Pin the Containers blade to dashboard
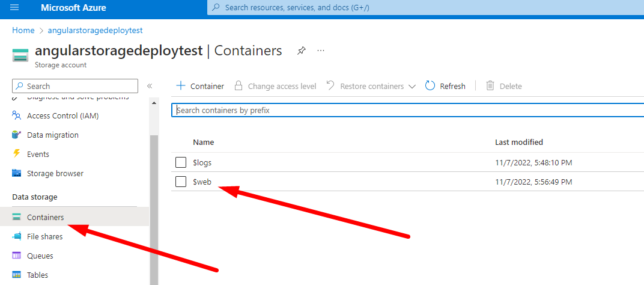 point(301,51)
